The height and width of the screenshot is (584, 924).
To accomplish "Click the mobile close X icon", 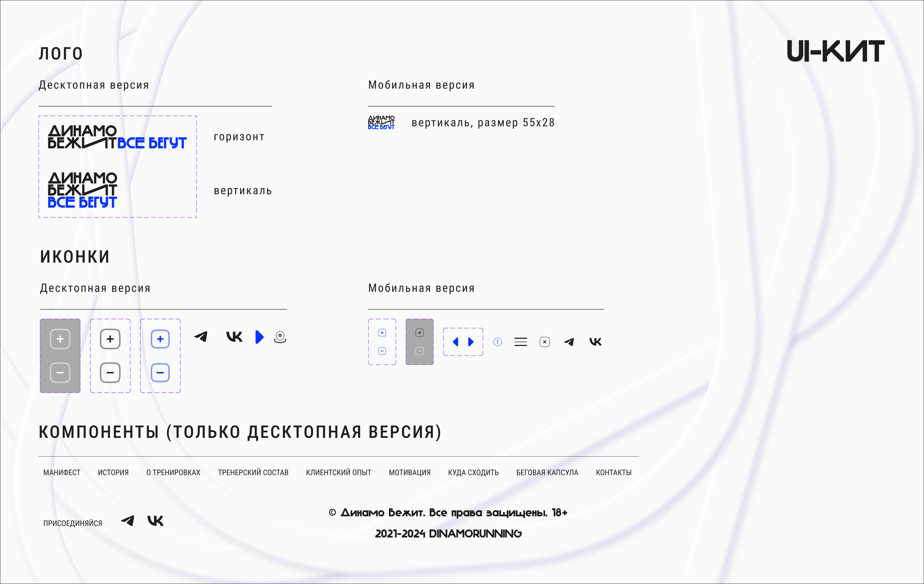I will pyautogui.click(x=545, y=342).
